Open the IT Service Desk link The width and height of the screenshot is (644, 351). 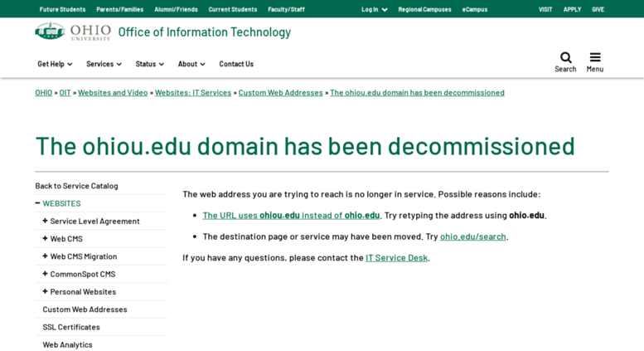pyautogui.click(x=397, y=258)
